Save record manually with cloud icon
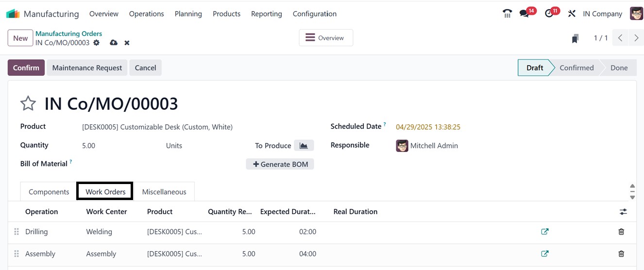The image size is (644, 270). point(114,43)
